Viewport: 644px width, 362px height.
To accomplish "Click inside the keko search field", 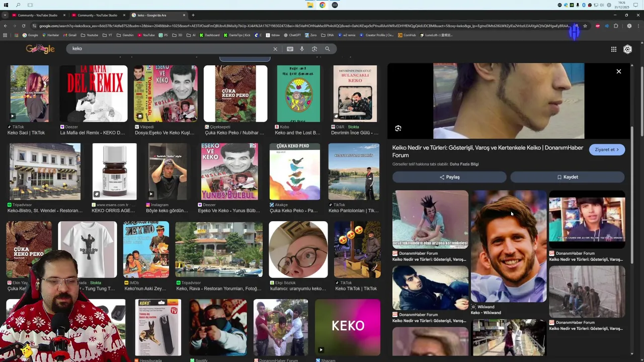I will (171, 49).
